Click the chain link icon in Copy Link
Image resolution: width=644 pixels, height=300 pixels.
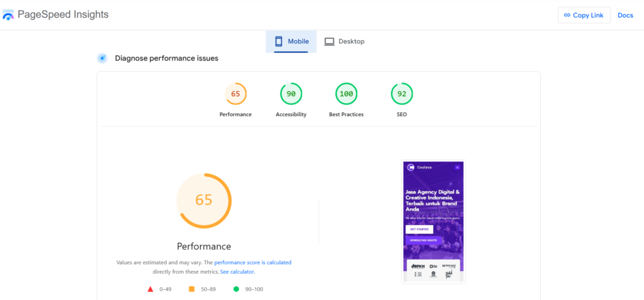pyautogui.click(x=567, y=15)
